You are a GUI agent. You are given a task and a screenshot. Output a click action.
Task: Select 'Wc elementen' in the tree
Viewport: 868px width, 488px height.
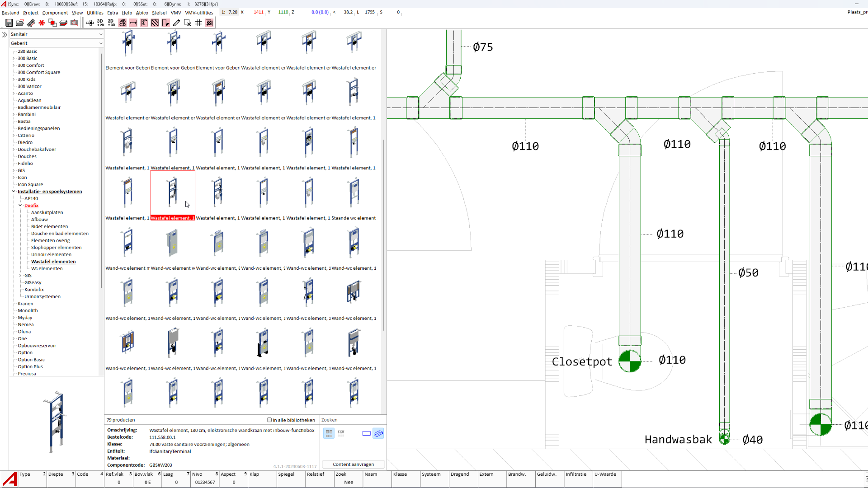coord(47,268)
